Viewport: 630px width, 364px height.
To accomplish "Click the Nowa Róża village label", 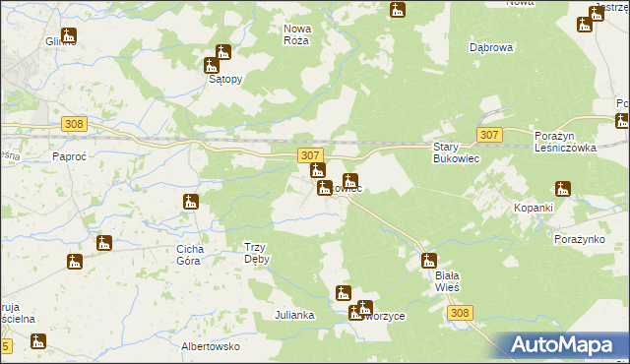I will [296, 34].
